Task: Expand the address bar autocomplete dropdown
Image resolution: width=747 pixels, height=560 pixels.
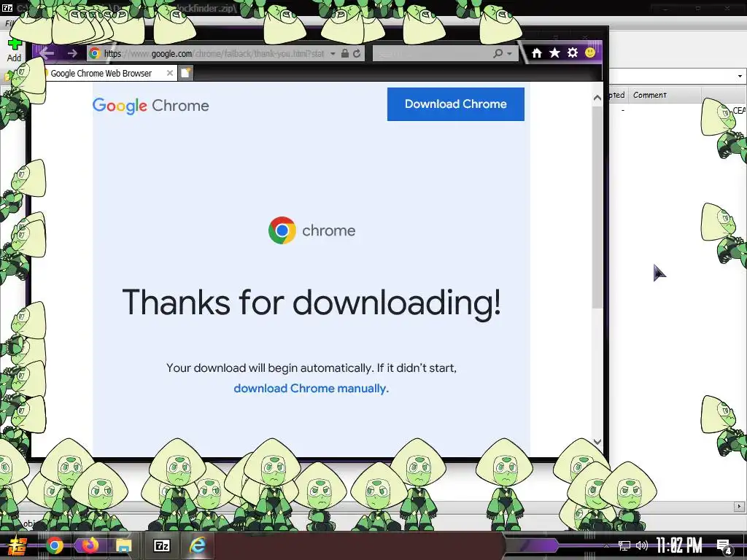Action: [x=333, y=53]
